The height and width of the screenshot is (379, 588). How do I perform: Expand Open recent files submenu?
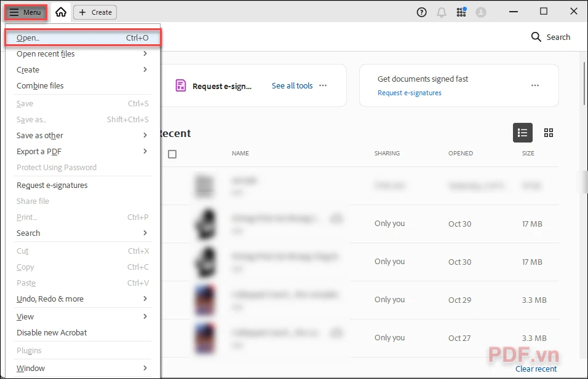coord(82,54)
